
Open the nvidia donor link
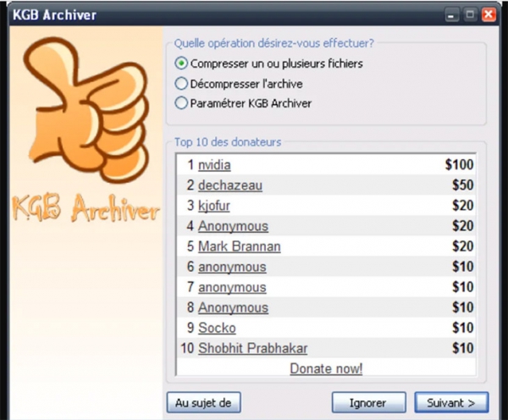click(x=214, y=165)
